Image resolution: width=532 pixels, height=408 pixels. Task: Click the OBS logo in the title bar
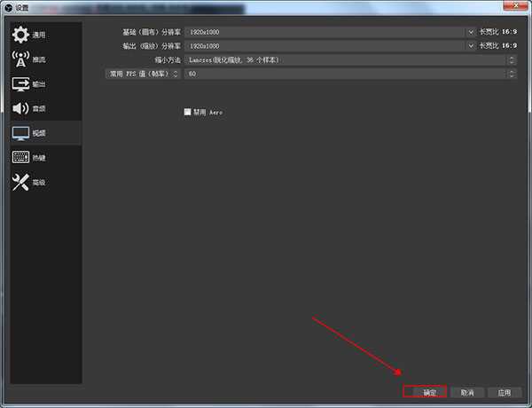tap(9, 7)
